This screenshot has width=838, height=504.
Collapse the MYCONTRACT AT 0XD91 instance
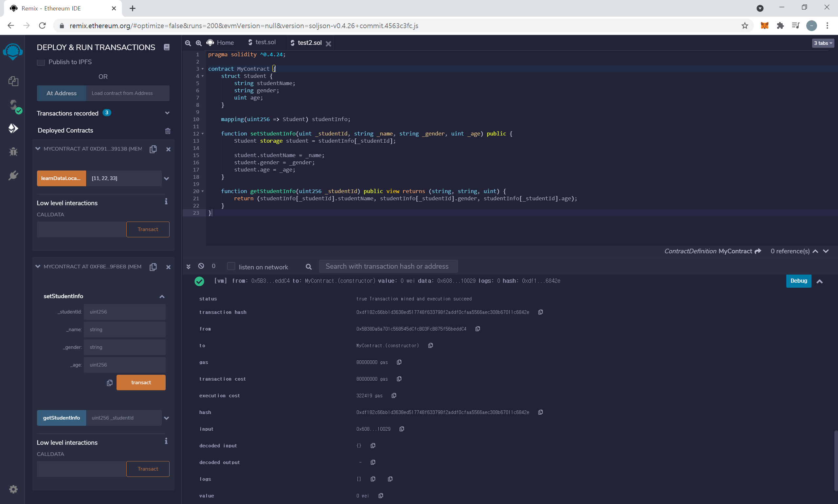38,149
